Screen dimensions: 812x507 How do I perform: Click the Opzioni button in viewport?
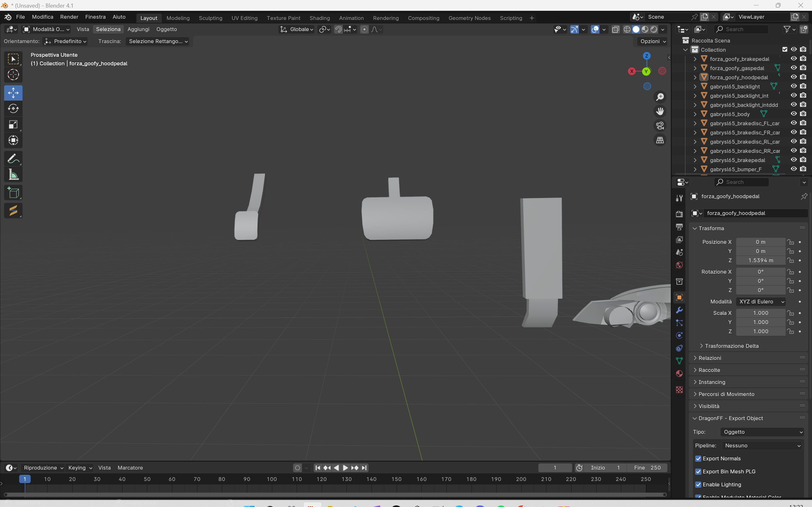653,41
